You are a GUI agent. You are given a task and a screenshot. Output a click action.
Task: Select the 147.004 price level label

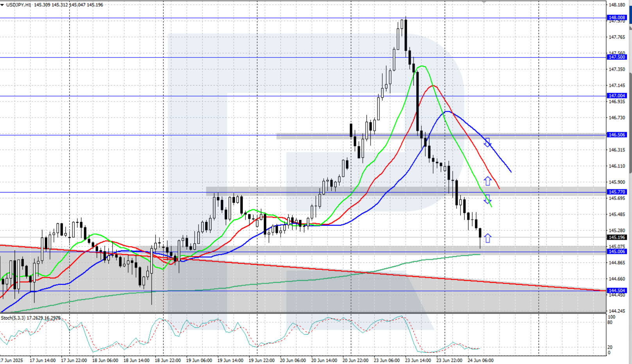pyautogui.click(x=617, y=96)
